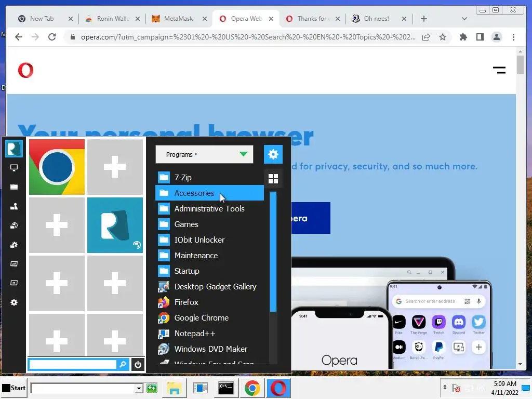The width and height of the screenshot is (532, 399).
Task: Open a new Chrome tab
Action: [x=424, y=19]
